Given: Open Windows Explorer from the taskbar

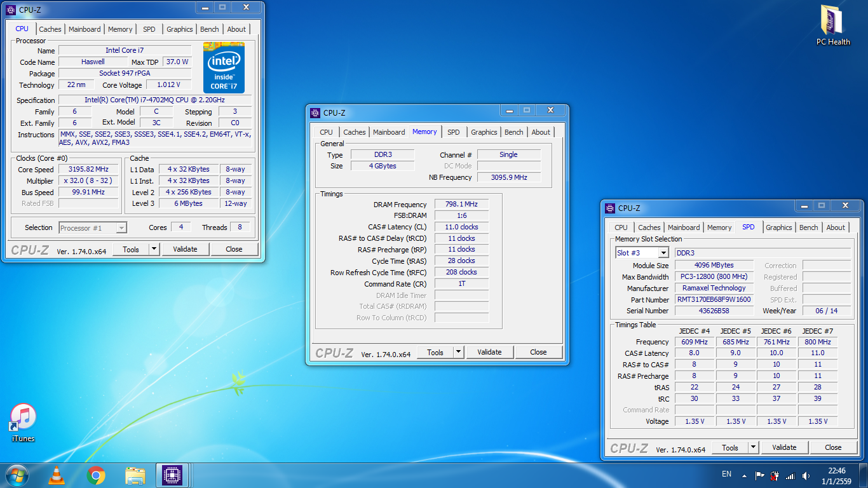Looking at the screenshot, I should 135,475.
